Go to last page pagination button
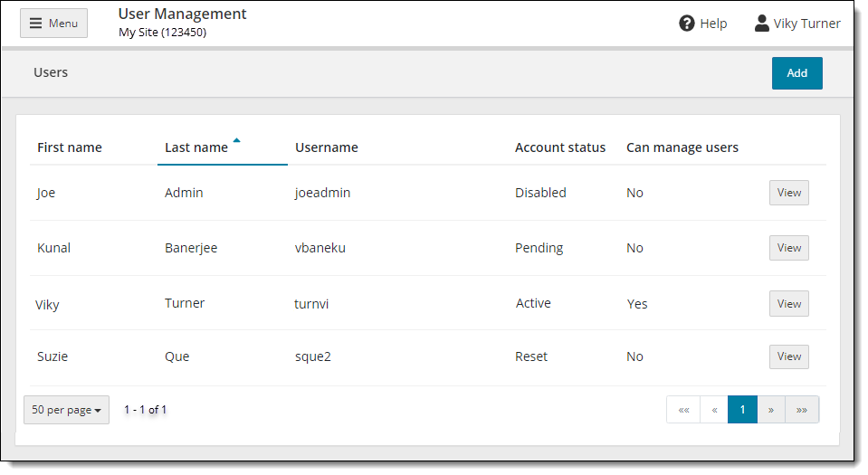868x475 pixels. [802, 410]
